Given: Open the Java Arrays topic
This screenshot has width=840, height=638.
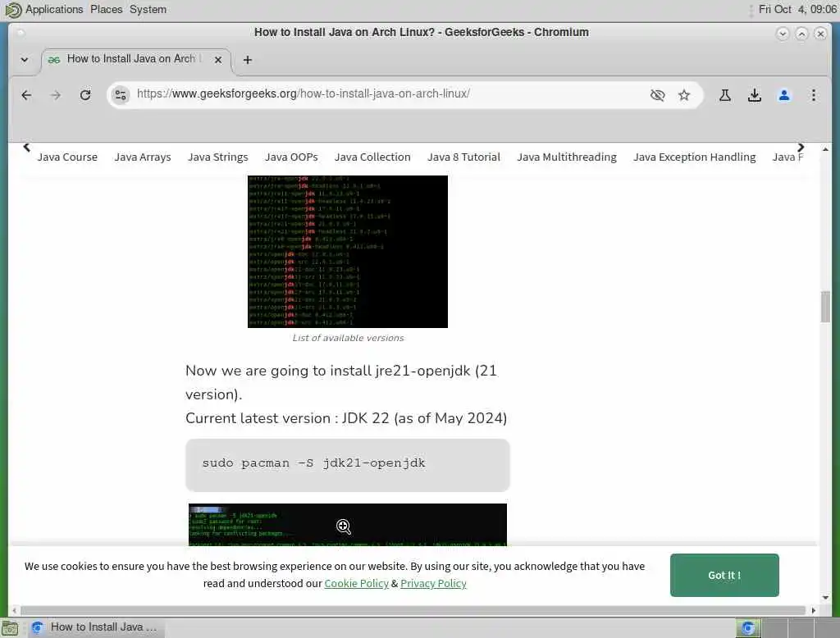Looking at the screenshot, I should coord(143,157).
